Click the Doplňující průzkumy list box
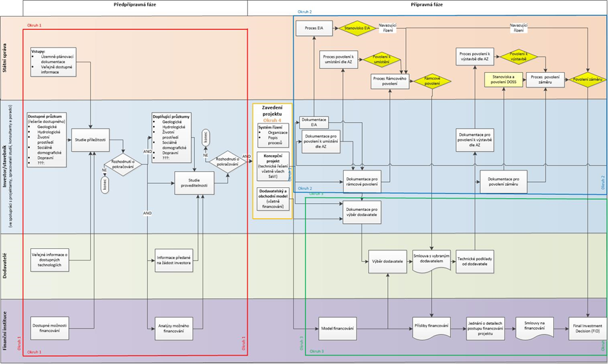608x364 pixels. click(171, 138)
